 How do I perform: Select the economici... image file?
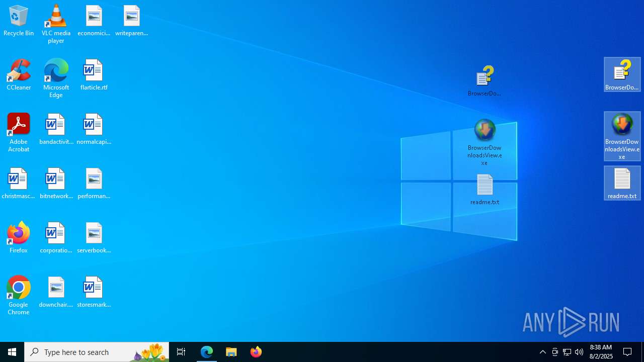(94, 21)
